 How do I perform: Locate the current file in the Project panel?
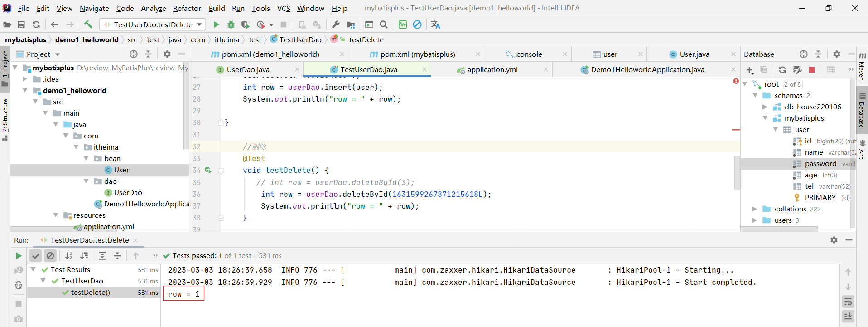tap(134, 54)
